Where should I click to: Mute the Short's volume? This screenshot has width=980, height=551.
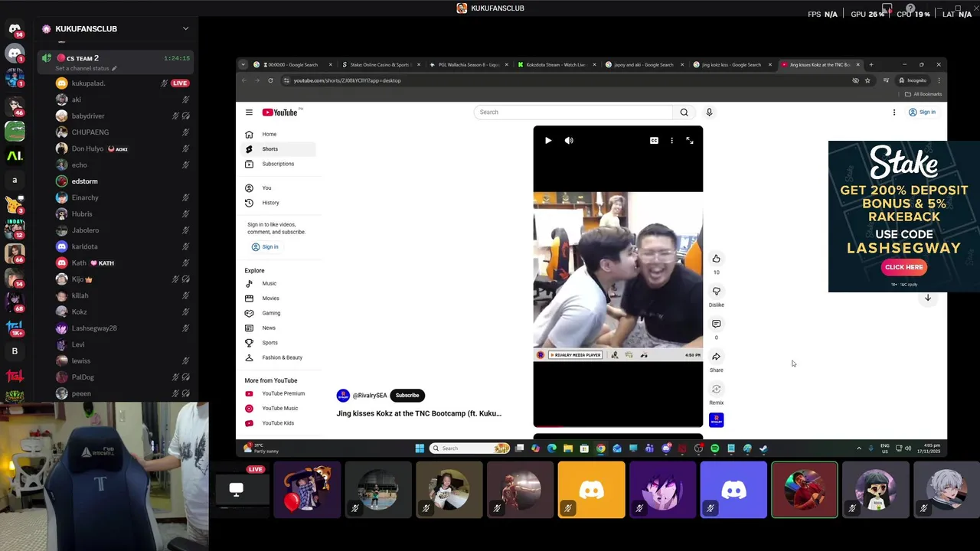(x=569, y=141)
